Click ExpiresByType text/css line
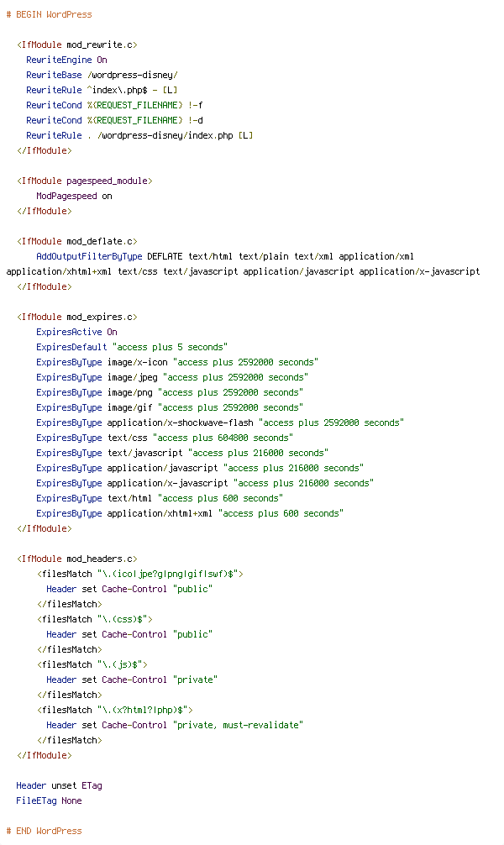The image size is (504, 845). [165, 438]
